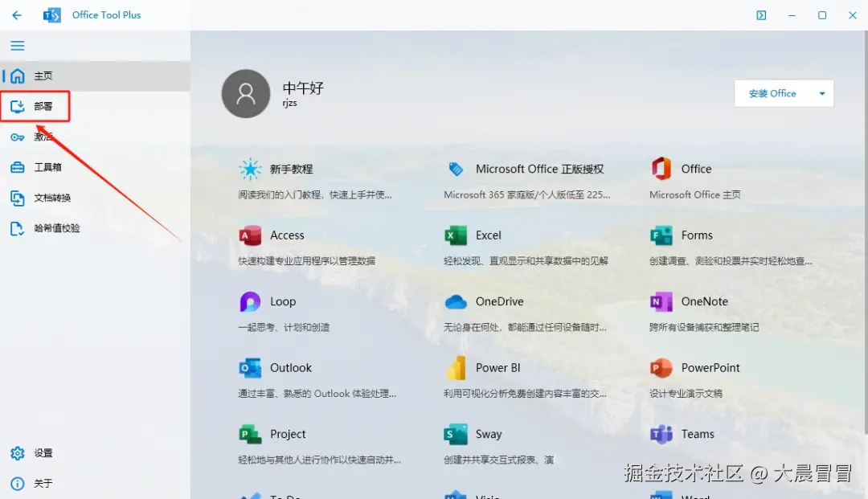This screenshot has height=499, width=868.
Task: Click the Teams app icon
Action: [x=661, y=434]
